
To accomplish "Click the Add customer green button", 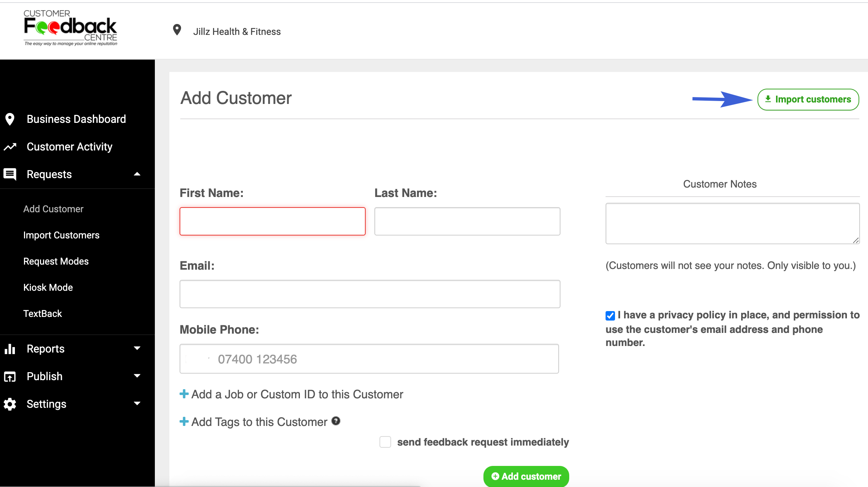I will [x=526, y=476].
